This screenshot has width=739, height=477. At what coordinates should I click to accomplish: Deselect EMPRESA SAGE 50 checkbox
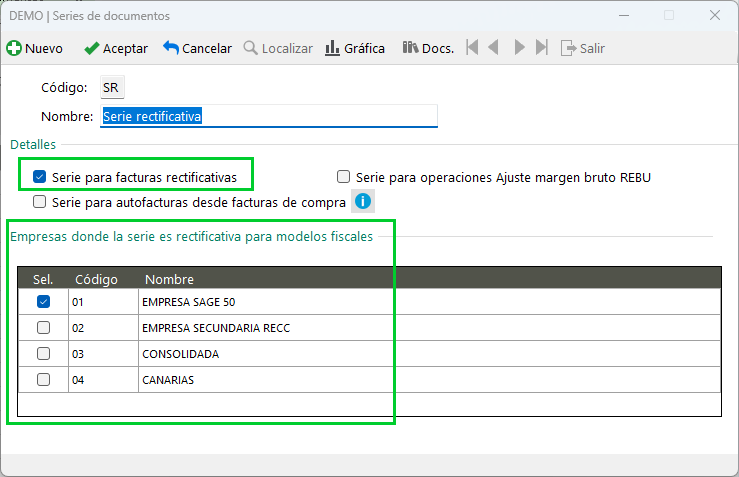[x=43, y=301]
